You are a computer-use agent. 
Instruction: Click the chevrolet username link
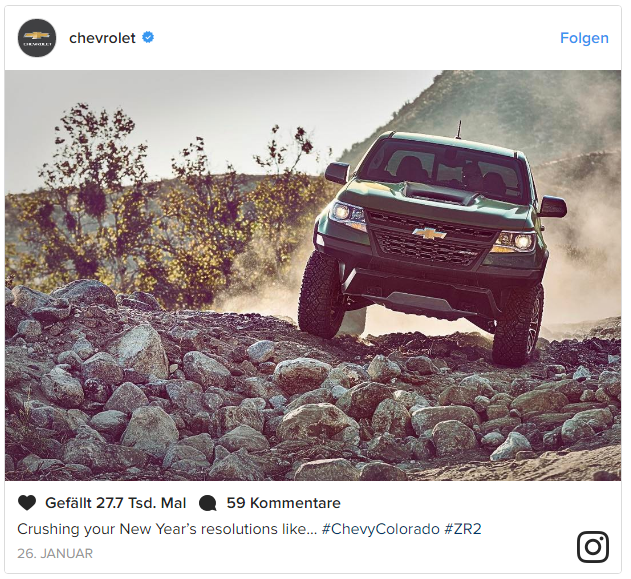coord(102,38)
